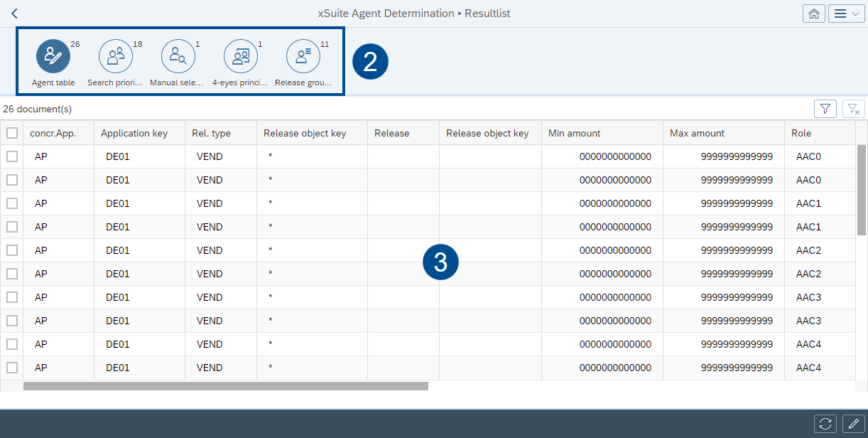
Task: Click the back arrow icon
Action: click(14, 14)
